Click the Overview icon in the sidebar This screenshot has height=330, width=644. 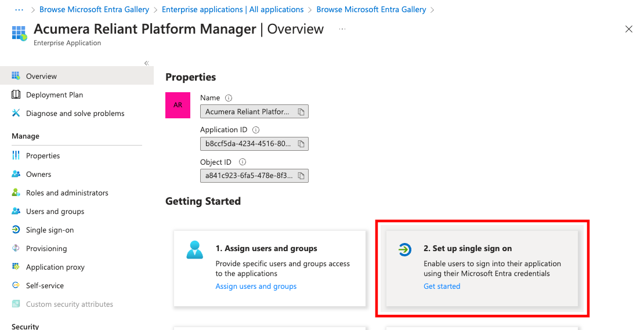[16, 75]
